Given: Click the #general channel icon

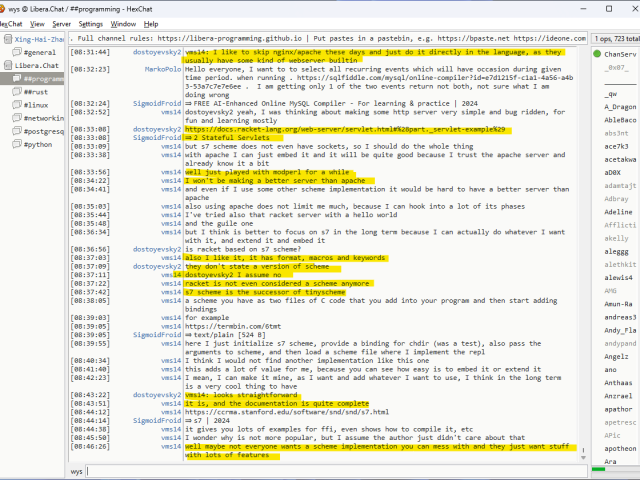Looking at the screenshot, I should click(x=17, y=52).
